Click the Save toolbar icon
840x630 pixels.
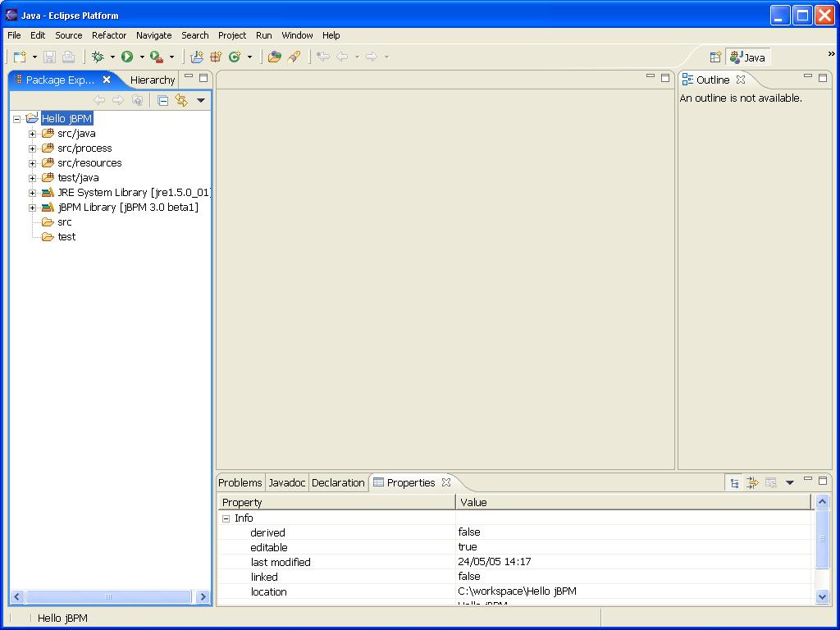click(49, 57)
